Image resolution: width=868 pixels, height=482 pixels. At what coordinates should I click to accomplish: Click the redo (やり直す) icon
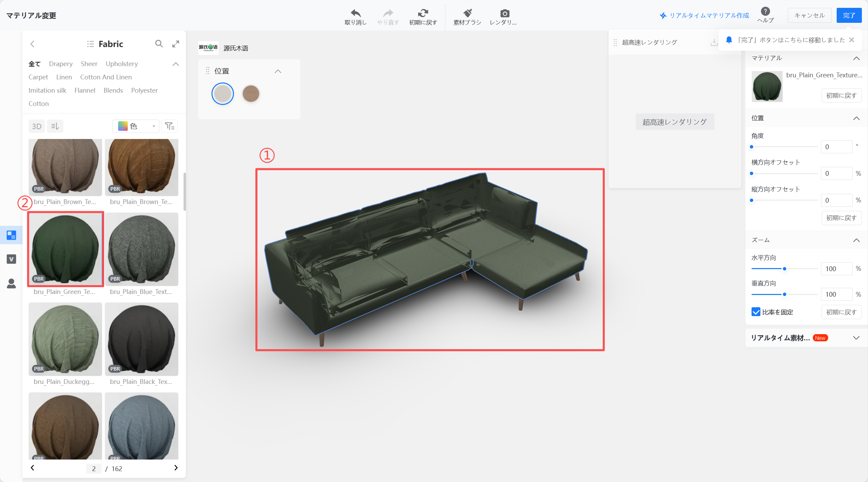coord(388,13)
